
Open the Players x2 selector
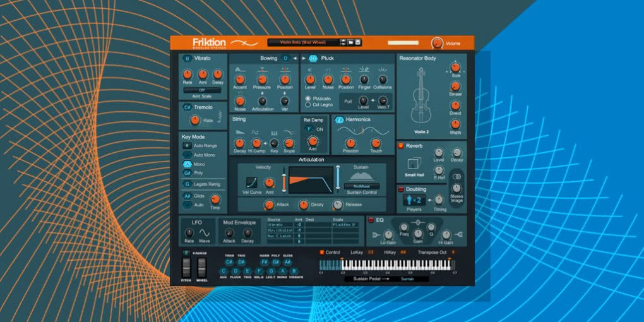point(414,200)
